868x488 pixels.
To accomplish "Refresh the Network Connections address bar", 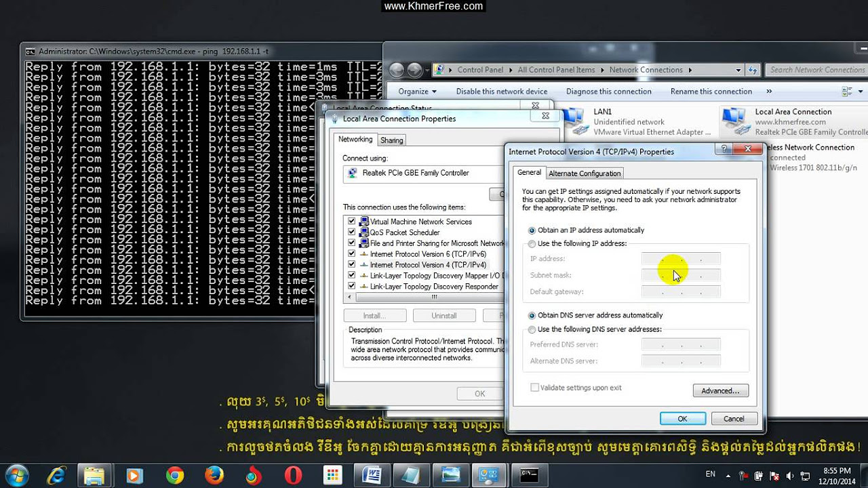I will tap(753, 70).
